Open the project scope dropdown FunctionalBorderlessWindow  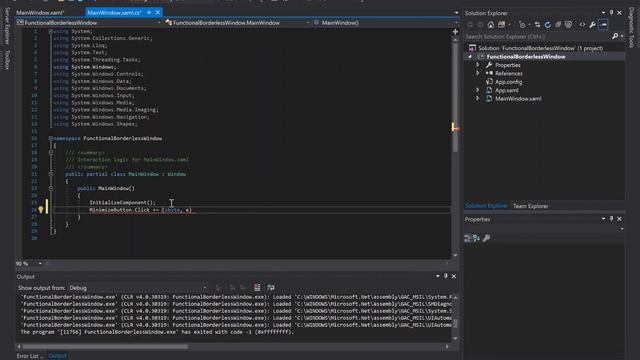tap(89, 23)
